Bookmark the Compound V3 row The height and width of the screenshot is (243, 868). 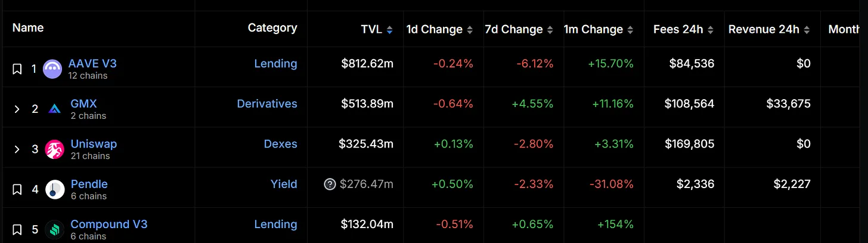[x=17, y=229]
